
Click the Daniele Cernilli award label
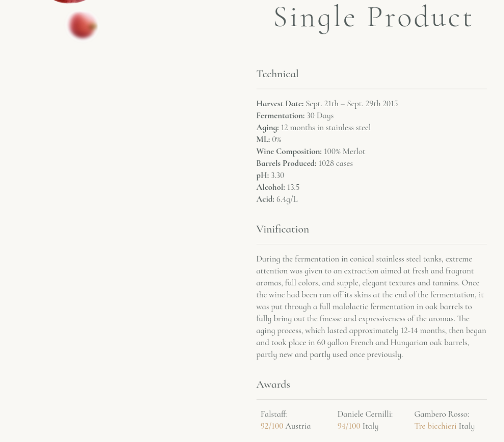click(365, 414)
